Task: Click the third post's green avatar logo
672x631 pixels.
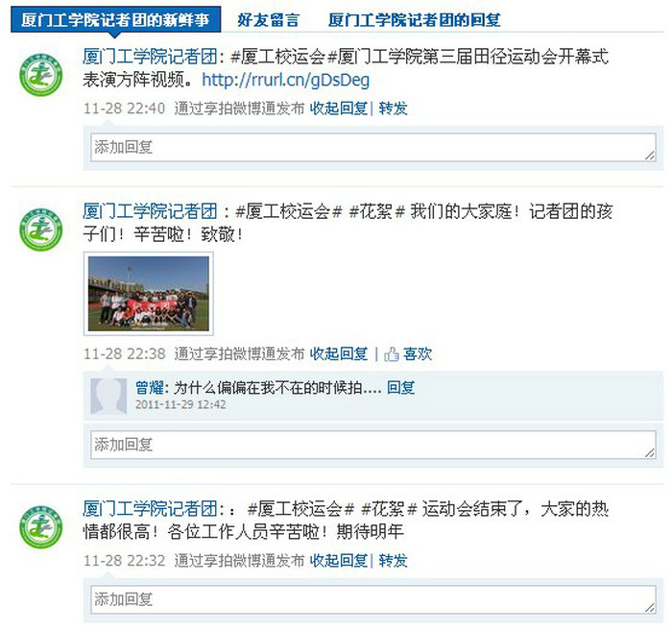Action: (40, 526)
